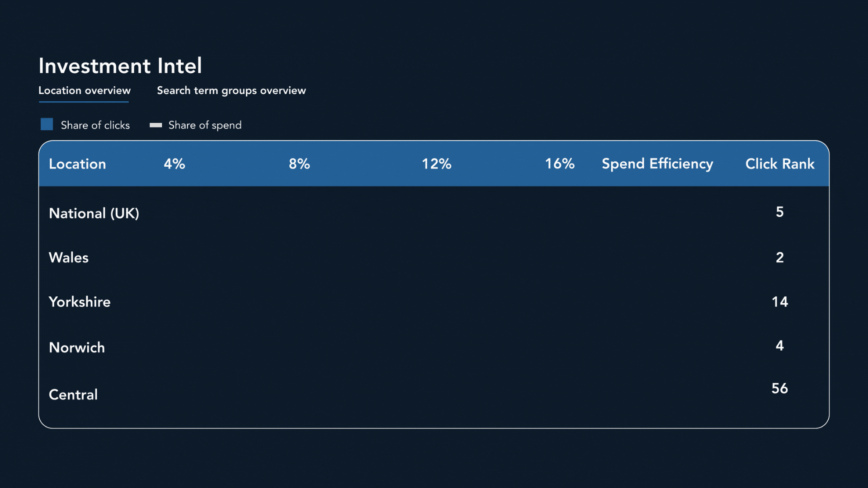The width and height of the screenshot is (868, 488).
Task: Select the Yorkshire location row
Action: tap(80, 302)
